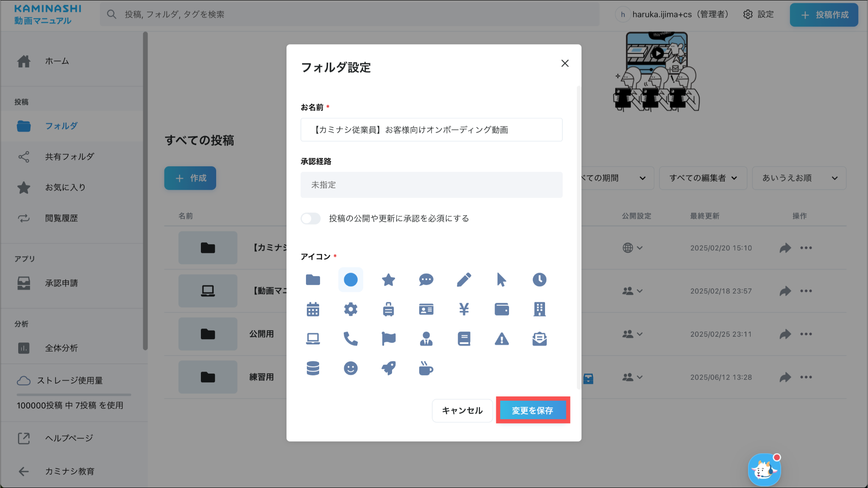Pick the smiley face icon
Screen dimensions: 868x488
tap(351, 368)
